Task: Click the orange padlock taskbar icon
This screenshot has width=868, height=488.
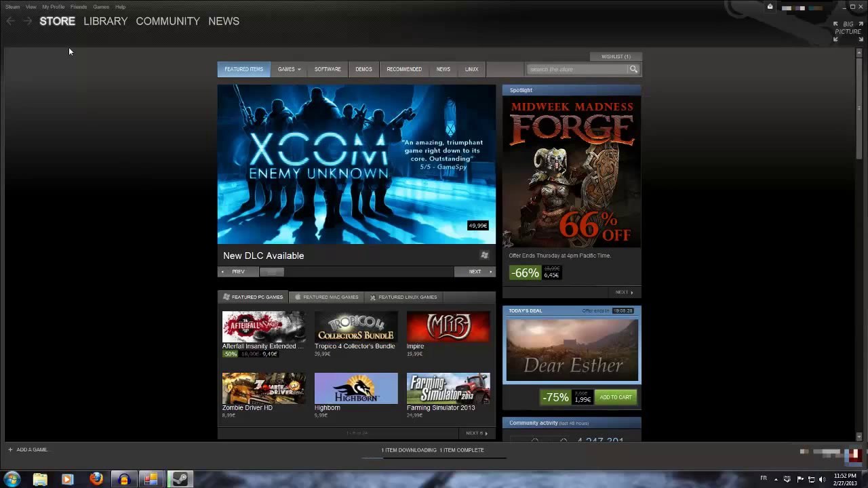Action: [x=123, y=479]
